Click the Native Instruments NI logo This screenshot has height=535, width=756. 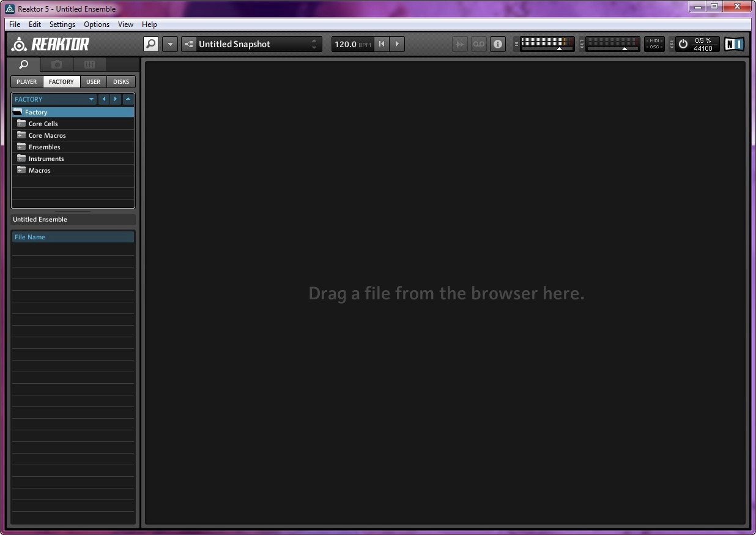coord(734,44)
